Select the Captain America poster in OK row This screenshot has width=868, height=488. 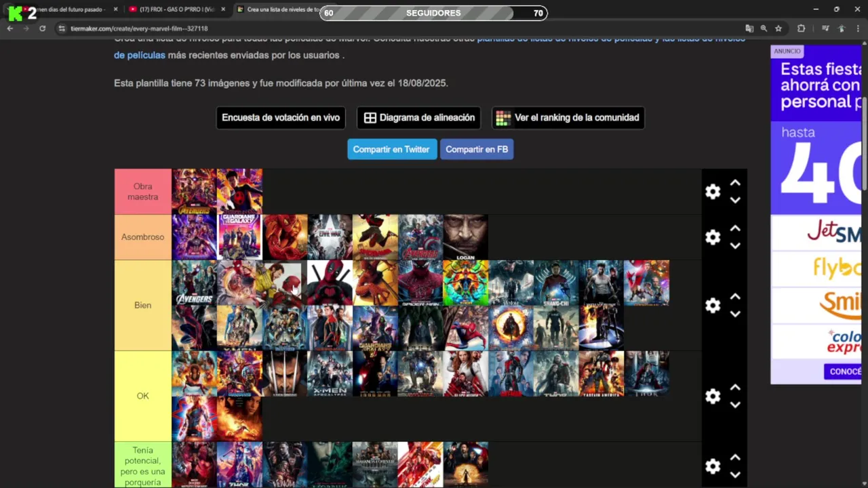click(601, 373)
